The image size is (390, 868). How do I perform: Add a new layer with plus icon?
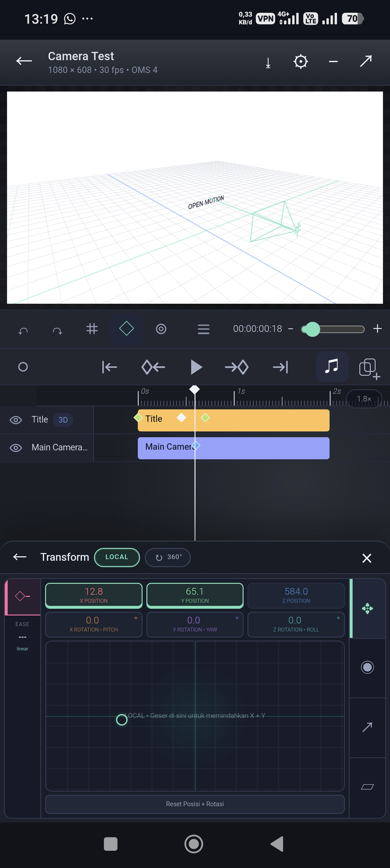click(x=369, y=369)
